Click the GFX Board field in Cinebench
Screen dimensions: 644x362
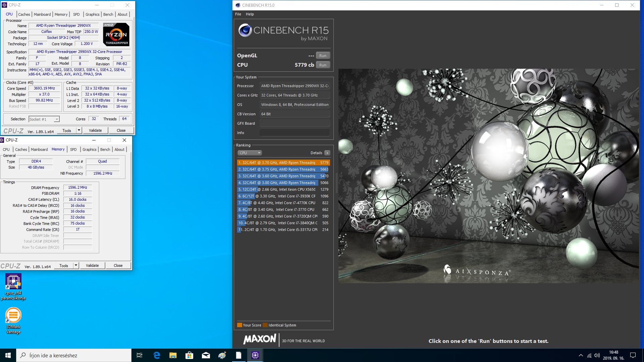295,123
